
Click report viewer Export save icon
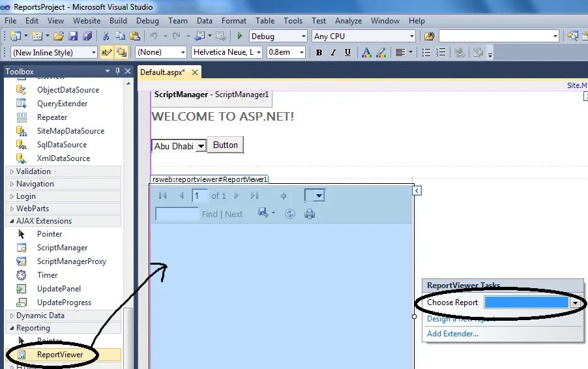click(x=263, y=213)
